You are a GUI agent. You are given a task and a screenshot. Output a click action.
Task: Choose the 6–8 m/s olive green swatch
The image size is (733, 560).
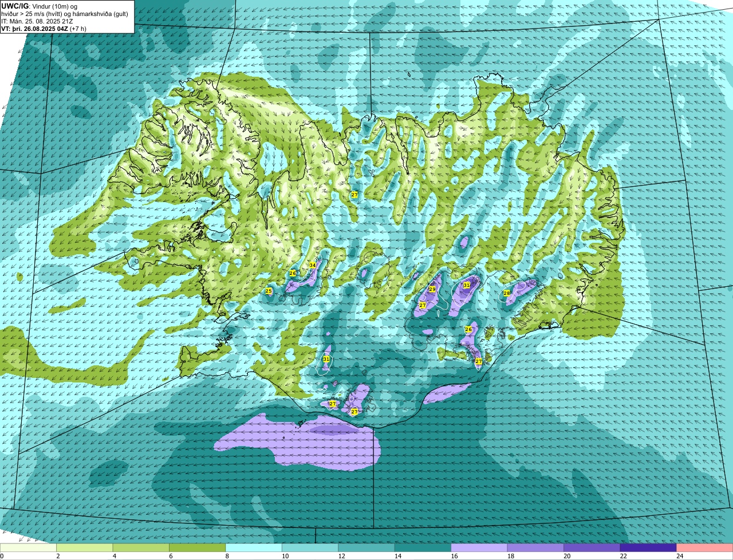tap(198, 548)
